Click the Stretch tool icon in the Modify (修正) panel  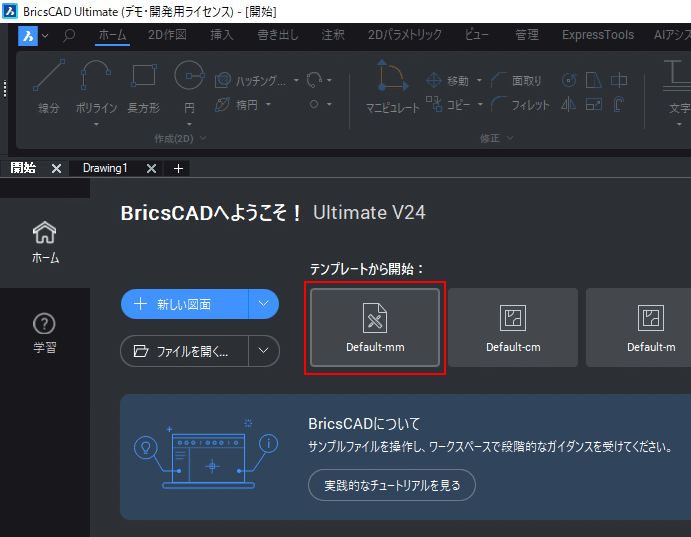(x=594, y=80)
